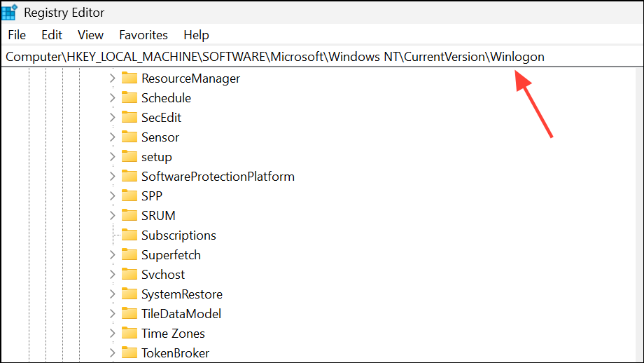Expand the TokenBroker key chevron
644x363 pixels.
click(x=112, y=353)
